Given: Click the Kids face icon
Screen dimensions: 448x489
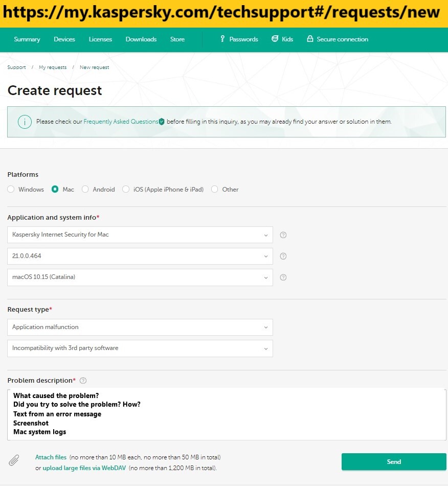Looking at the screenshot, I should coord(275,39).
